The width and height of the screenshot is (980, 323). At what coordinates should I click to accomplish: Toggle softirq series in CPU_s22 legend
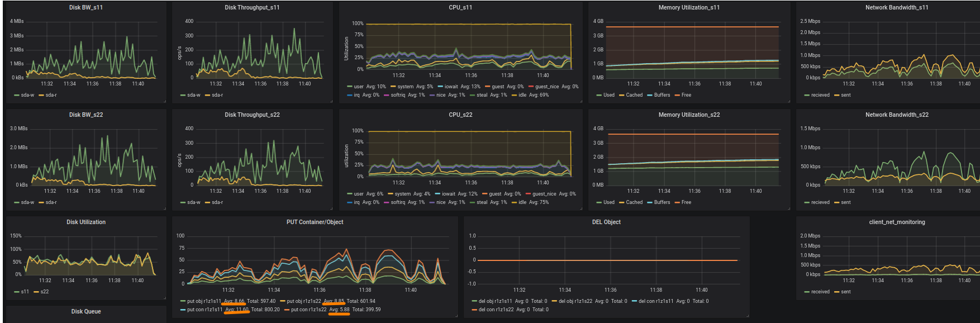tap(398, 202)
